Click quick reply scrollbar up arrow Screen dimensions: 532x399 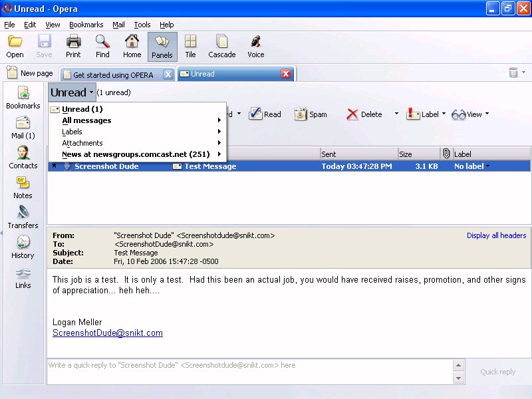point(458,365)
